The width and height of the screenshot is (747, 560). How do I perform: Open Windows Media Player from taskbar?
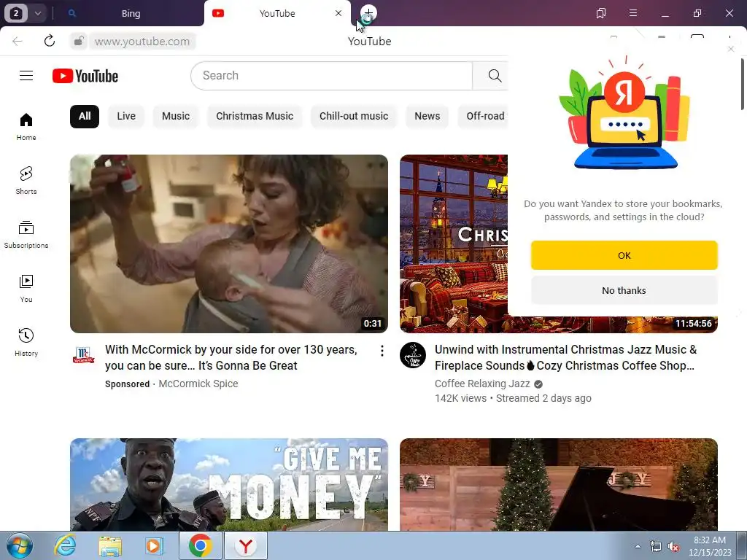pos(154,545)
